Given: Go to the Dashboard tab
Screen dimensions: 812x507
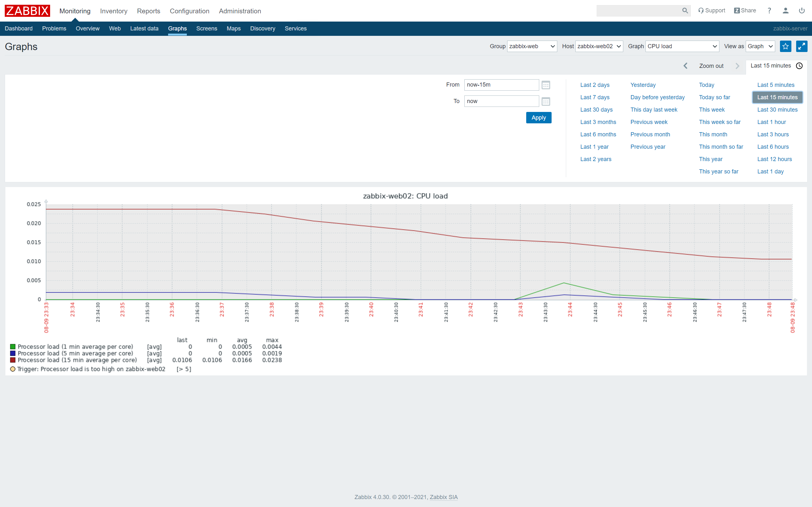Looking at the screenshot, I should click(x=18, y=29).
